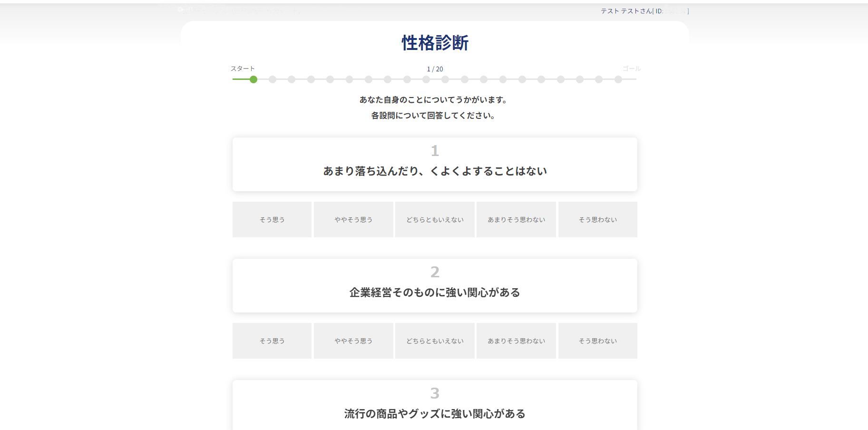Screen dimensions: 868x430
Task: Choose そう思わない for question 2
Action: pyautogui.click(x=597, y=341)
